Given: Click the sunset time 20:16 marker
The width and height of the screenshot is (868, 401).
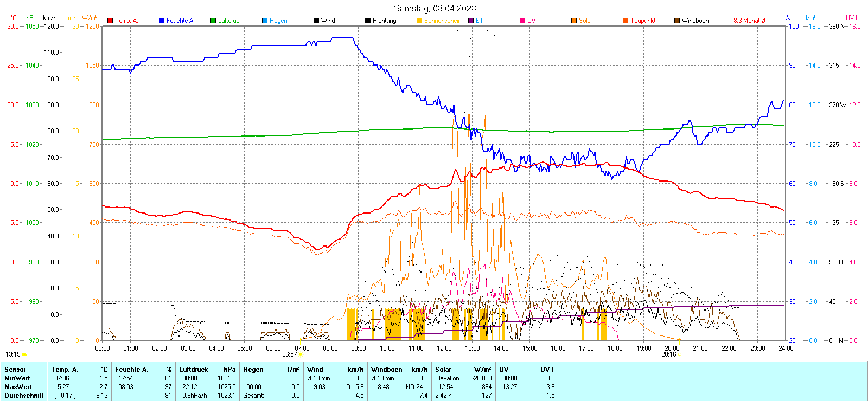Looking at the screenshot, I should 668,354.
